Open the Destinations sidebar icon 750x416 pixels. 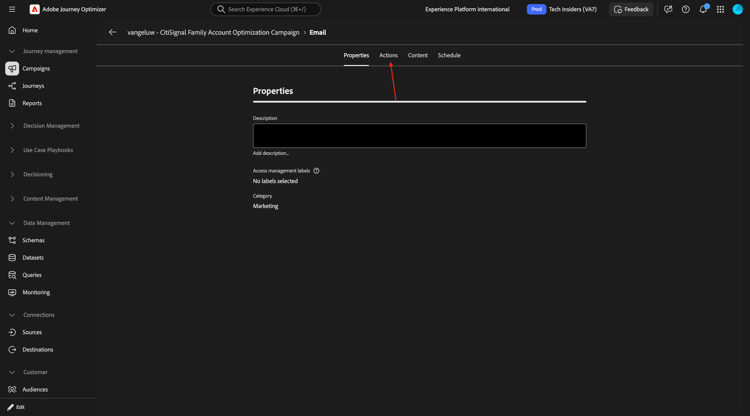coord(12,350)
